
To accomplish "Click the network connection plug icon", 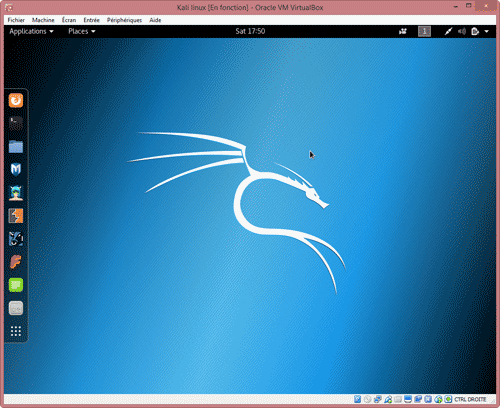I will (x=448, y=31).
